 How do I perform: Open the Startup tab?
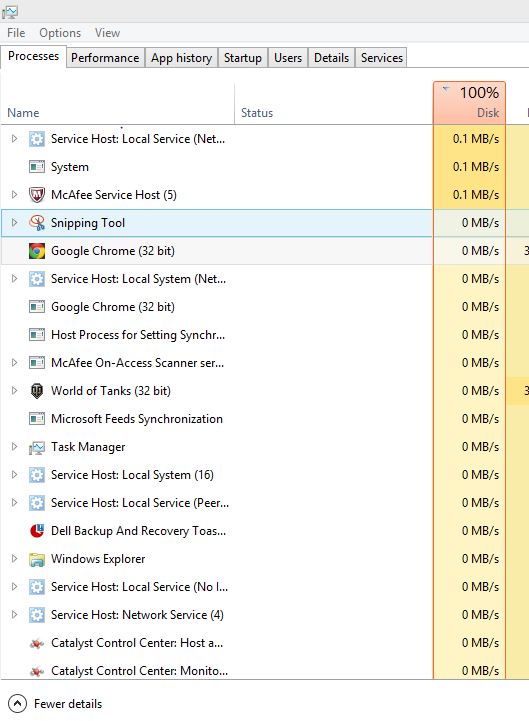[243, 58]
